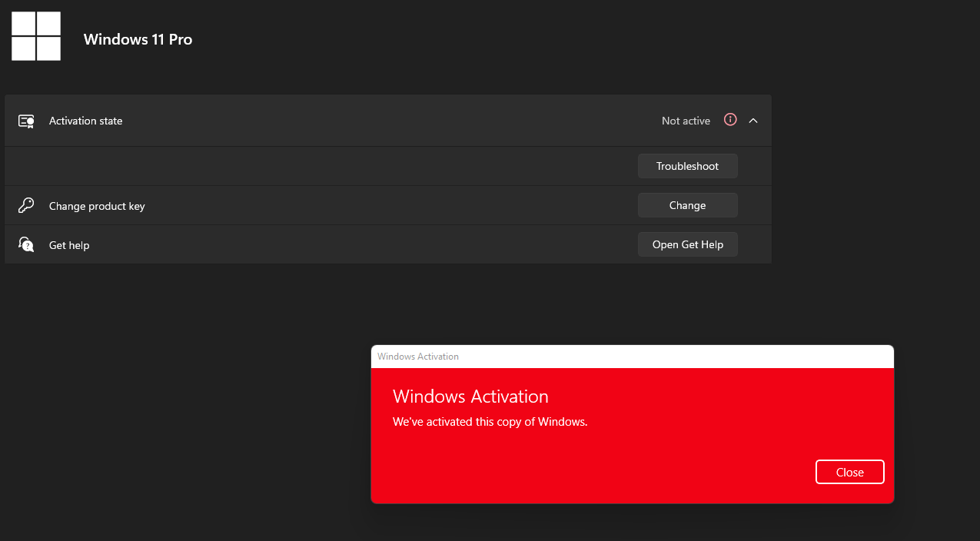Close the Windows Activation dialog

pyautogui.click(x=850, y=472)
